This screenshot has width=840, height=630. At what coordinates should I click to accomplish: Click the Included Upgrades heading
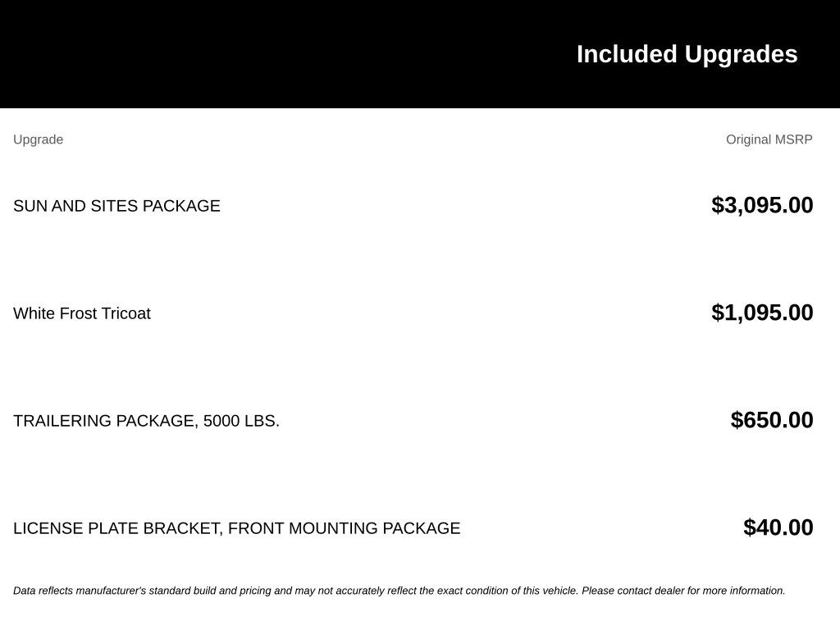687,55
